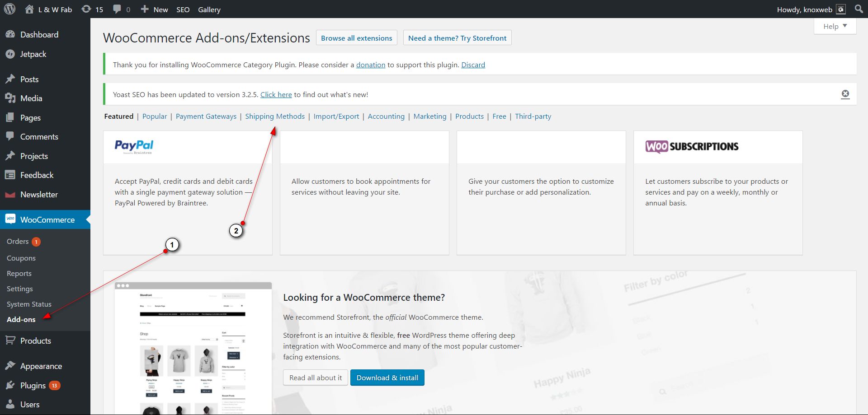Open the Woo Subscriptions extension card
Screen dimensions: 868x415
tap(718, 193)
